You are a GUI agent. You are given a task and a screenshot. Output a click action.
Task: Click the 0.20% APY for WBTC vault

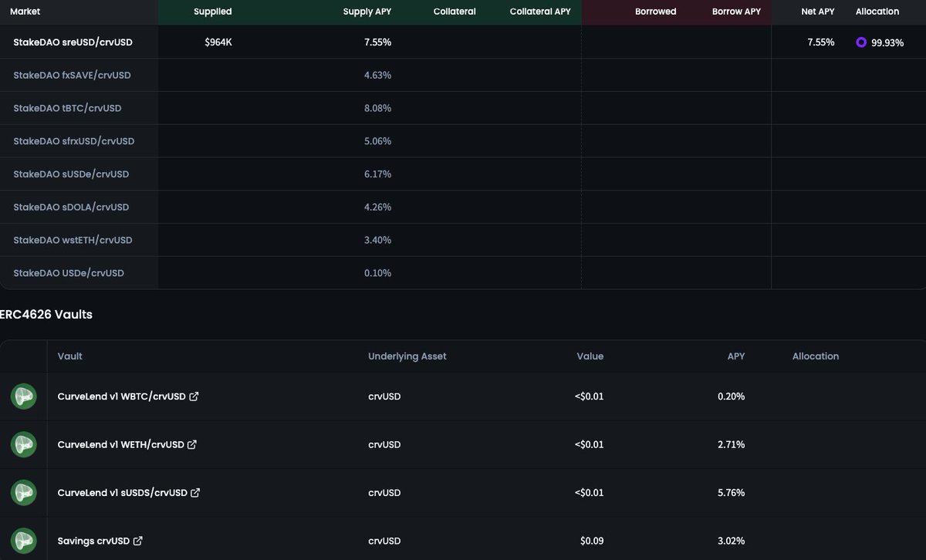[731, 396]
